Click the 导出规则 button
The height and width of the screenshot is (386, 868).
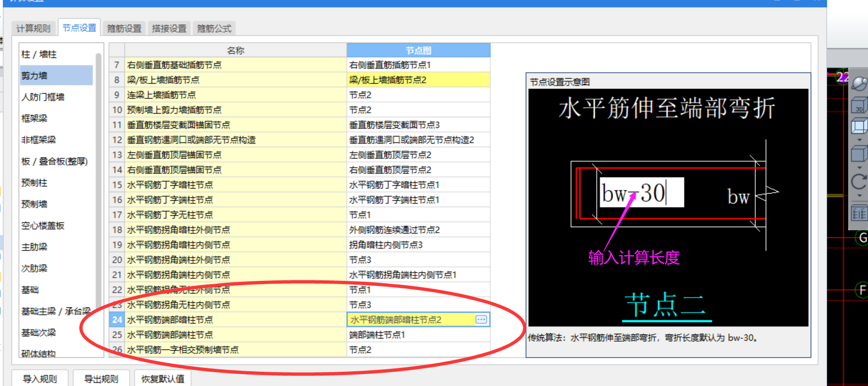(101, 379)
